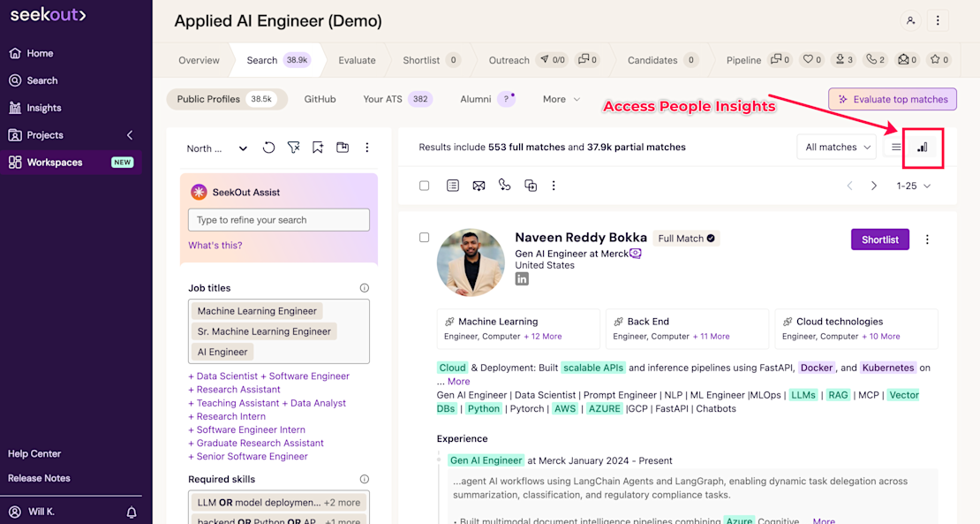The image size is (980, 524).
Task: Click the notification bell icon
Action: 132,513
